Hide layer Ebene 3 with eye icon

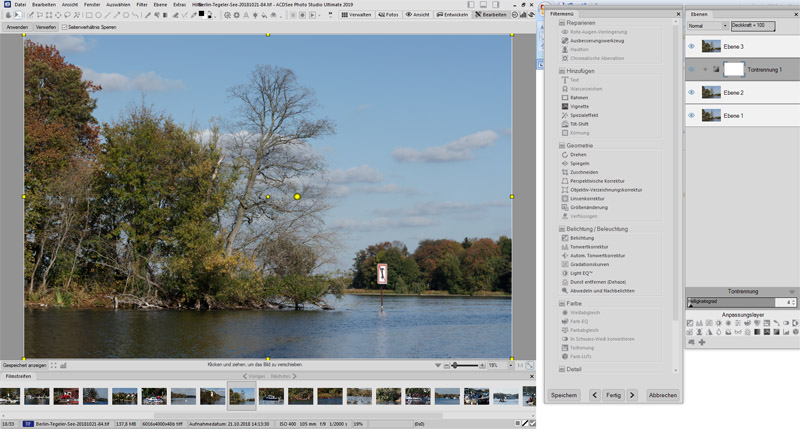pos(692,46)
